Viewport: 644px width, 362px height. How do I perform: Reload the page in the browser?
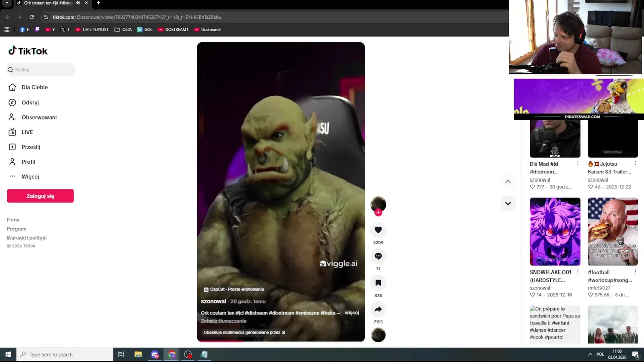click(x=31, y=17)
